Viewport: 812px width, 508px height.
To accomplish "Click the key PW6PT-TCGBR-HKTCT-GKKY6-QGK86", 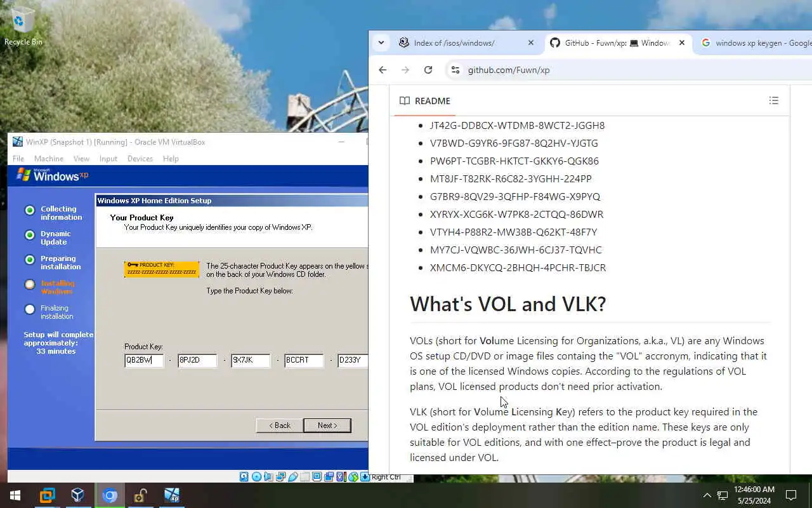I will (x=514, y=161).
